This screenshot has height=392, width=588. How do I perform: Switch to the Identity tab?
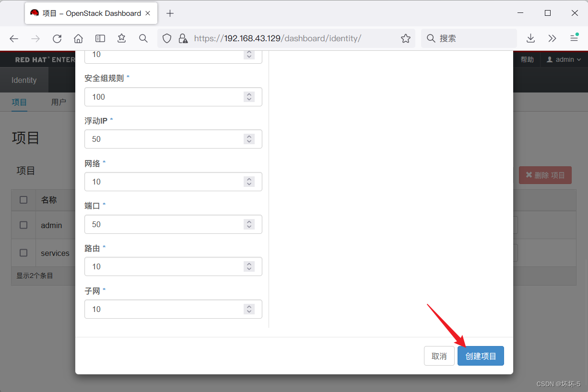pyautogui.click(x=24, y=80)
